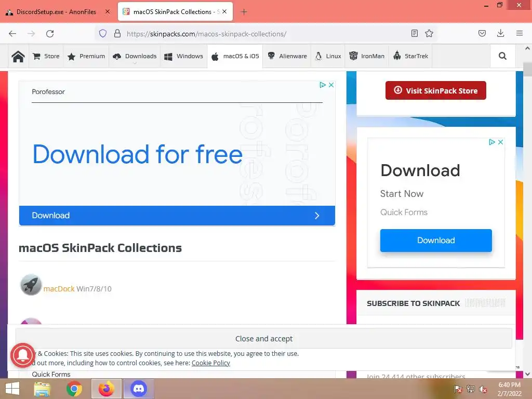Open the macDock link
Image resolution: width=532 pixels, height=399 pixels.
click(59, 289)
